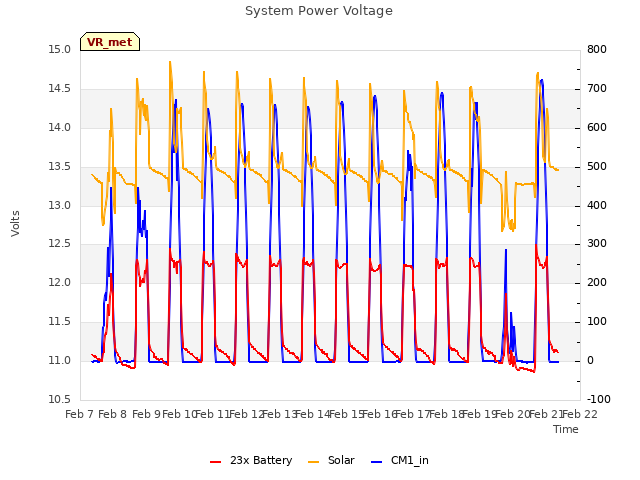The image size is (640, 480).
Task: Click the 11.0 left axis tick label
Action: coord(60,361)
